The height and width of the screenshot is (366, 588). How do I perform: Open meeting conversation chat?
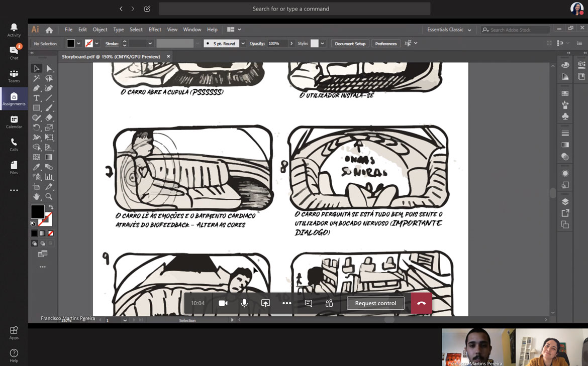(308, 303)
